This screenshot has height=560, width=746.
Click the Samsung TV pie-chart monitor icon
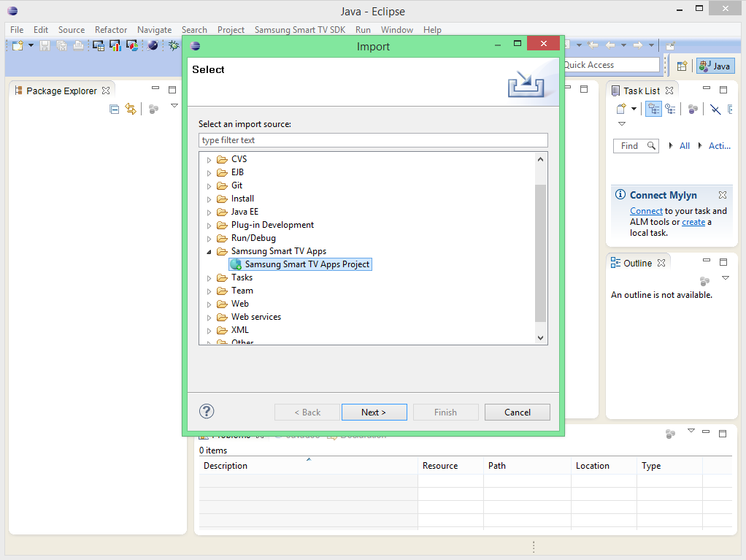point(132,46)
